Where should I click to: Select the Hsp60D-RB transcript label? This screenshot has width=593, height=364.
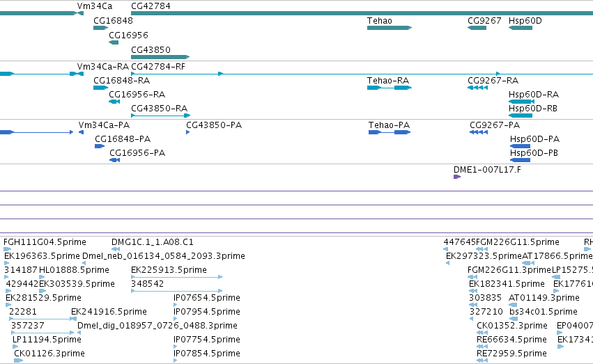(533, 109)
